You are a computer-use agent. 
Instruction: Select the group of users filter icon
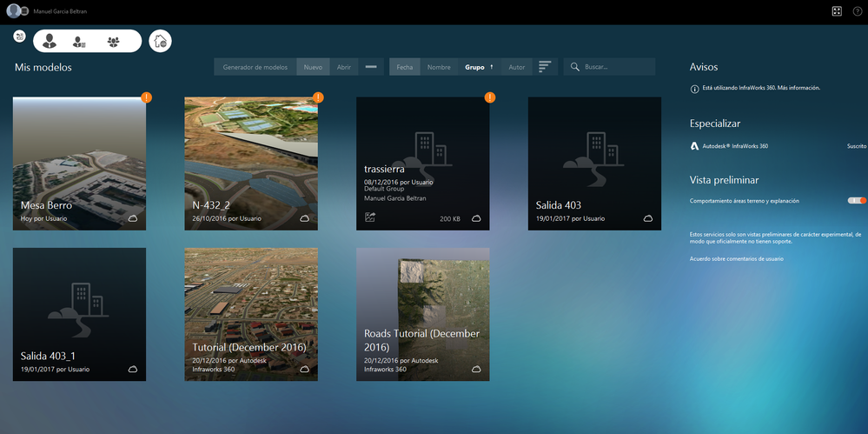[x=114, y=42]
